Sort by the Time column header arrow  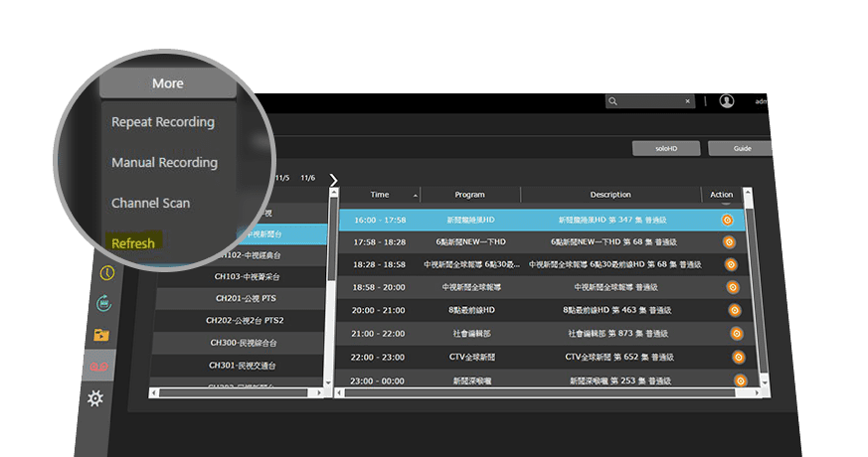click(x=416, y=195)
